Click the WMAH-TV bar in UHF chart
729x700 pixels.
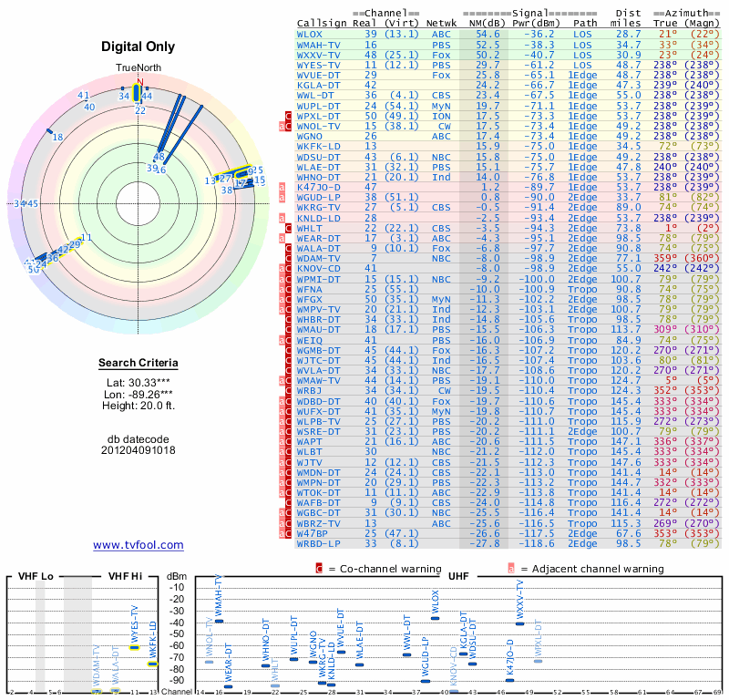click(219, 621)
